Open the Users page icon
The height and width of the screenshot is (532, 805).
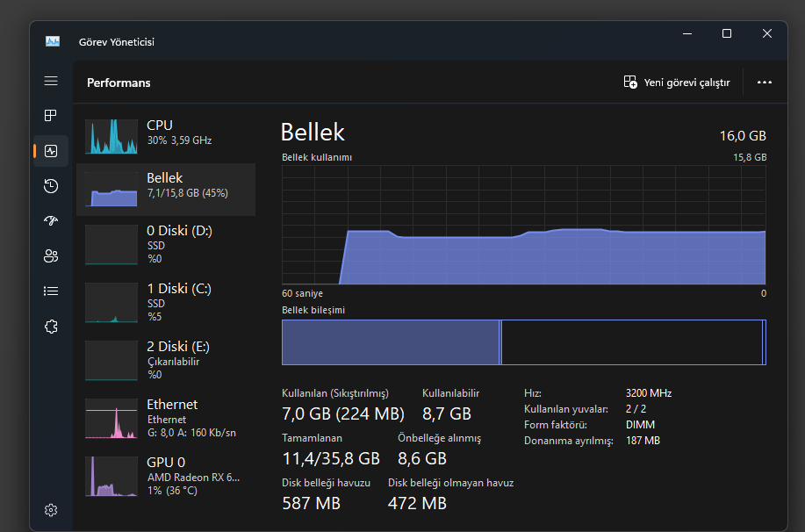pyautogui.click(x=51, y=255)
